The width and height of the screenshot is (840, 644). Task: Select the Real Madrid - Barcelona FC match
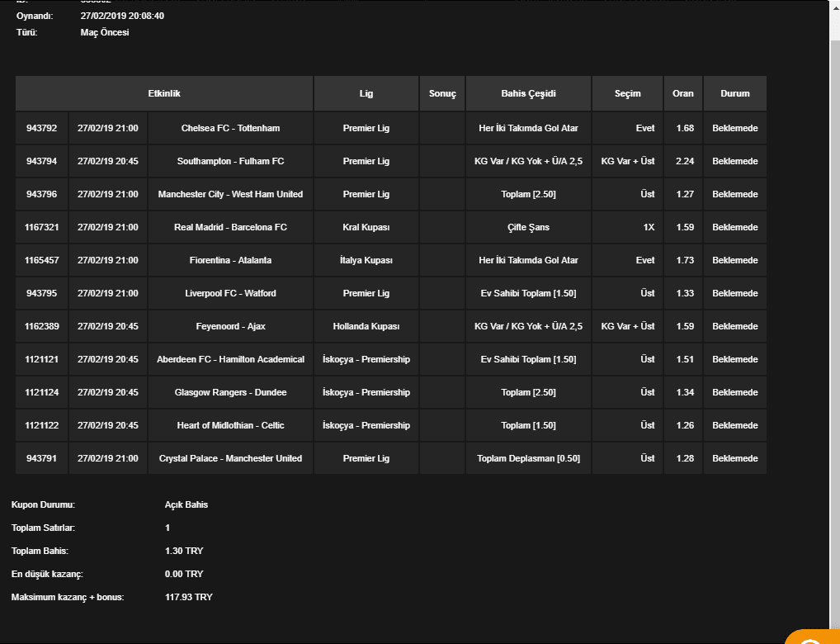(230, 227)
